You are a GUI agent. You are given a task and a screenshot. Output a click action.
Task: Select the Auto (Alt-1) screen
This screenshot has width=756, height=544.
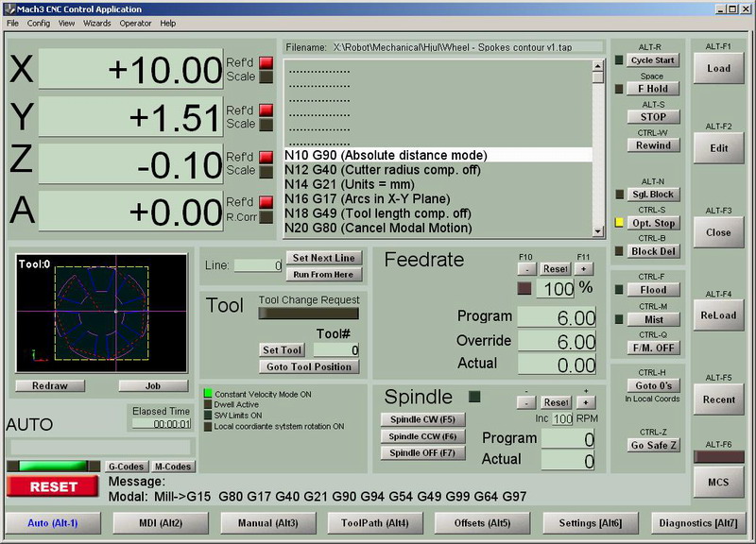(x=53, y=523)
